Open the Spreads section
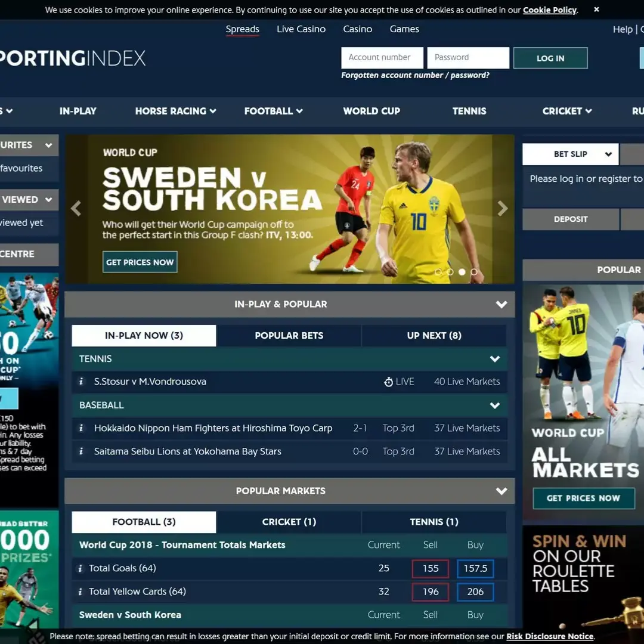 tap(242, 29)
